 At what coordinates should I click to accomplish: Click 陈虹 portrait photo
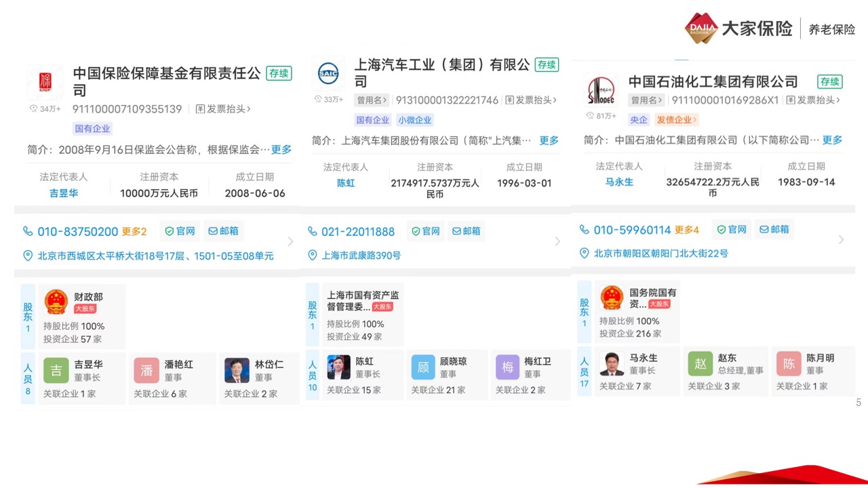point(339,367)
